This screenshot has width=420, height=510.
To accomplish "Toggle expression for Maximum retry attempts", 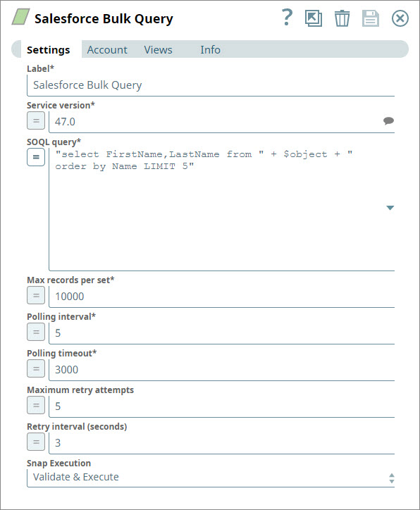I will 36,405.
